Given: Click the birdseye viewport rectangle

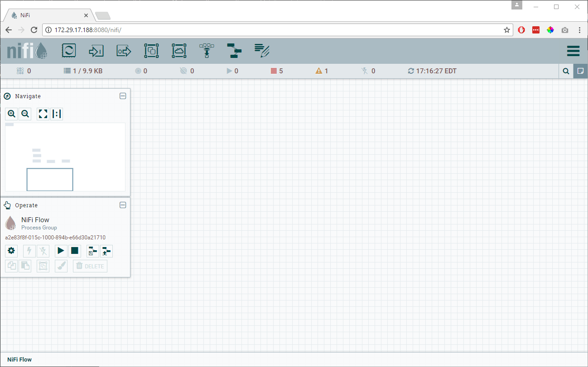Looking at the screenshot, I should click(x=50, y=180).
